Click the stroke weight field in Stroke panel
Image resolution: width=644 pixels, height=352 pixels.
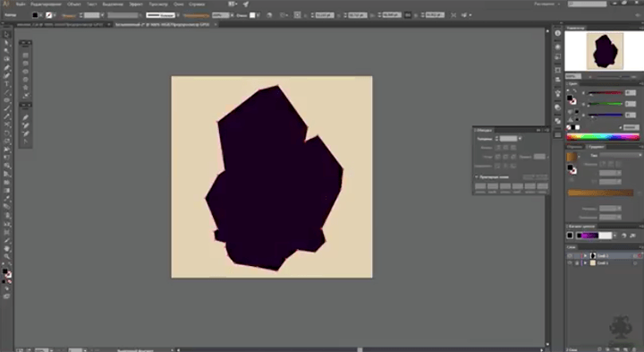(x=508, y=139)
